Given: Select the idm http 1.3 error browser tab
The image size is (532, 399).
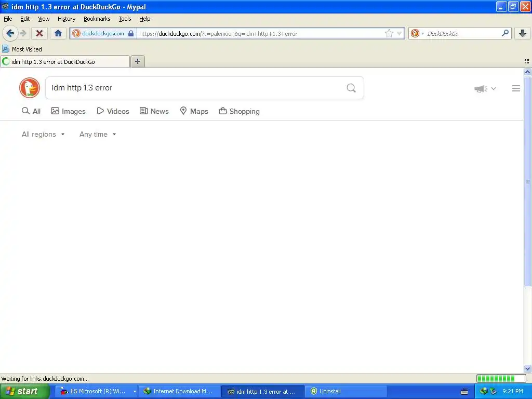Looking at the screenshot, I should pos(65,61).
